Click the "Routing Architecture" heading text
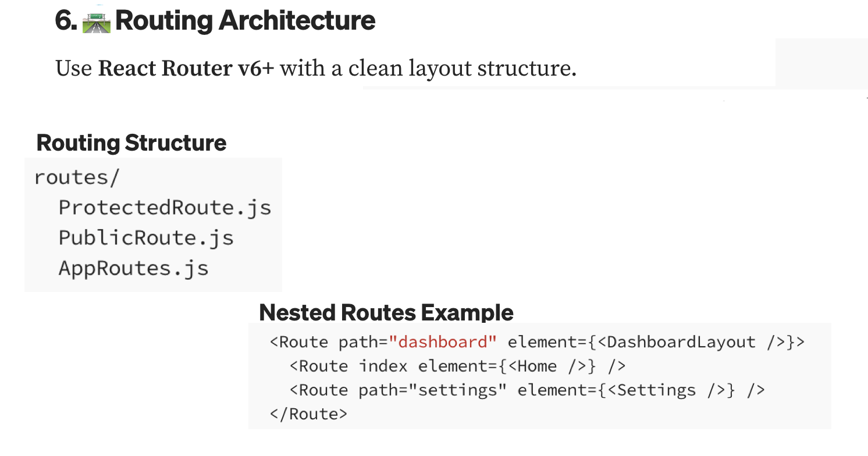868x456 pixels. [245, 22]
